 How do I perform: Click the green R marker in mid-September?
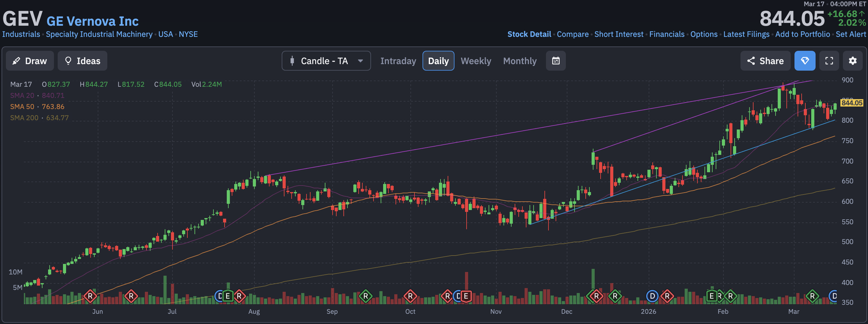[x=366, y=296]
